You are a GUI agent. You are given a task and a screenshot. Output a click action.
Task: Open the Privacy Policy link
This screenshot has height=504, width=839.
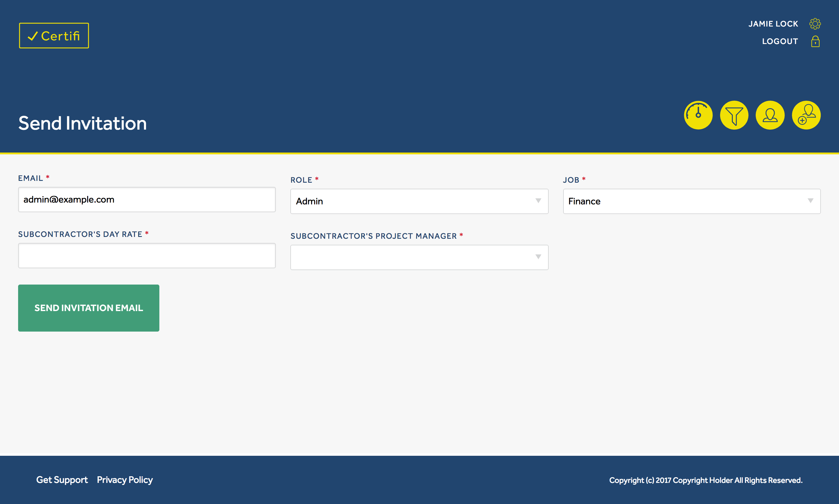[x=124, y=480]
